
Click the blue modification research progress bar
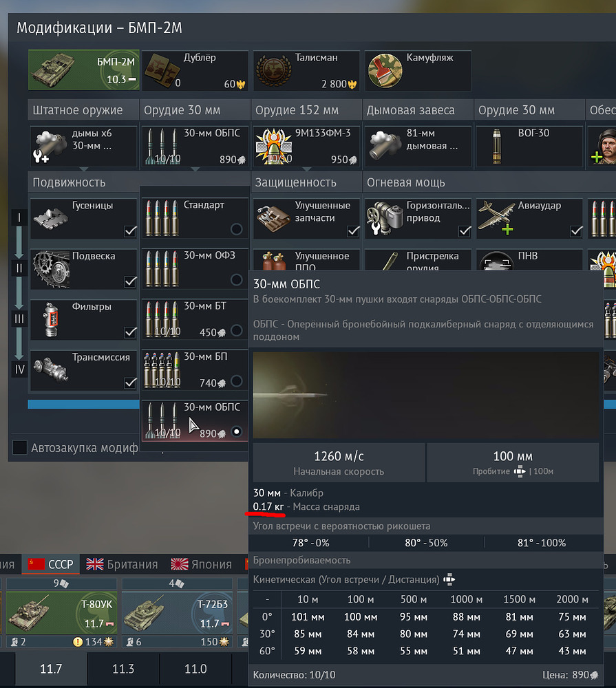click(x=84, y=404)
